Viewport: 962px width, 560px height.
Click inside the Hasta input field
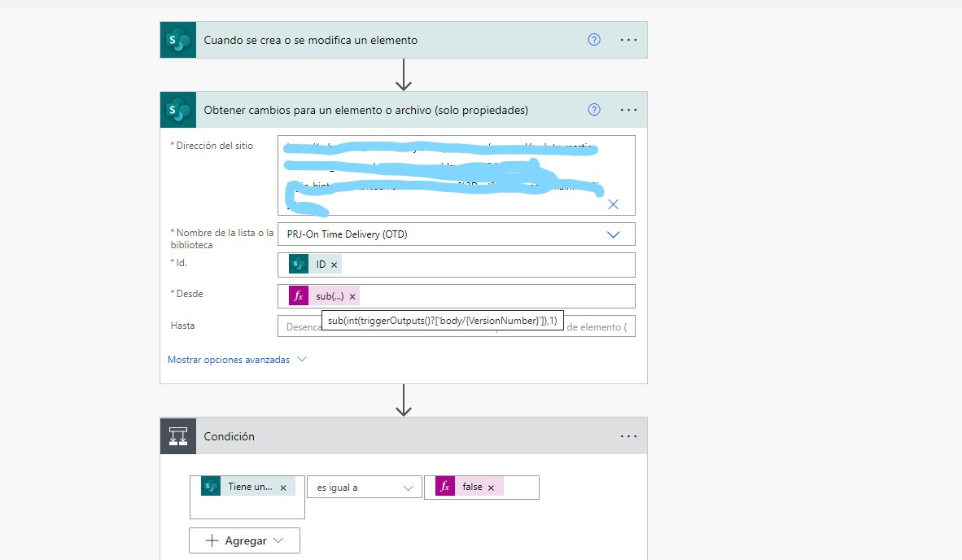(x=456, y=326)
